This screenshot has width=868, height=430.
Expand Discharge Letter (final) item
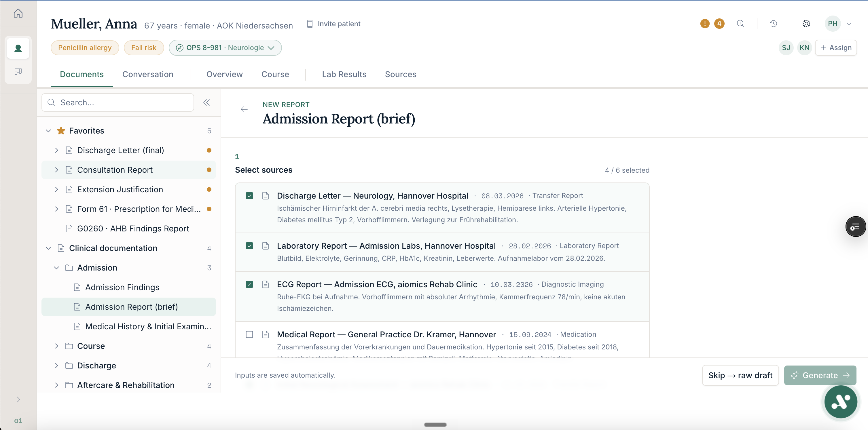click(56, 150)
